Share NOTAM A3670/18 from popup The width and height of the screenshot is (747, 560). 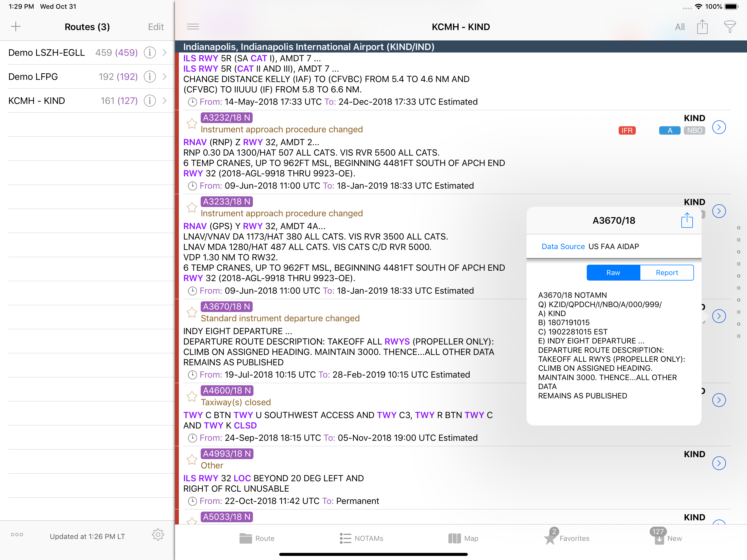pyautogui.click(x=687, y=221)
